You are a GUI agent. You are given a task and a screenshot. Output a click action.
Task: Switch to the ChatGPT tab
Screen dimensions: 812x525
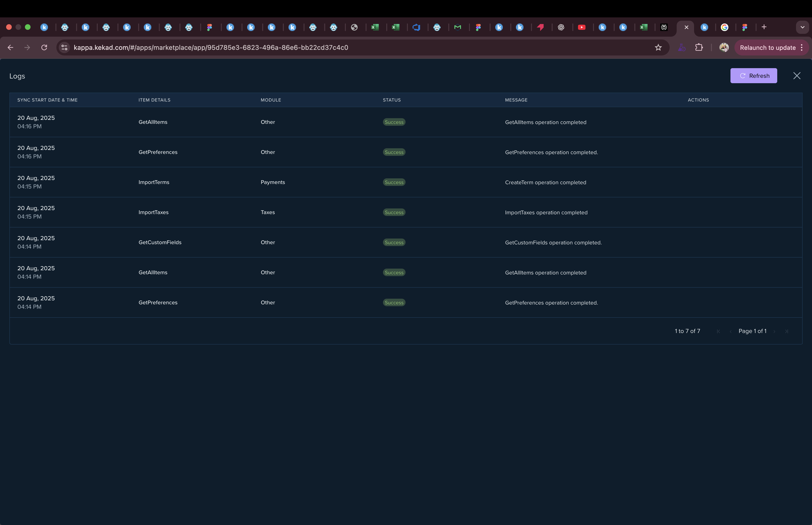pyautogui.click(x=561, y=27)
